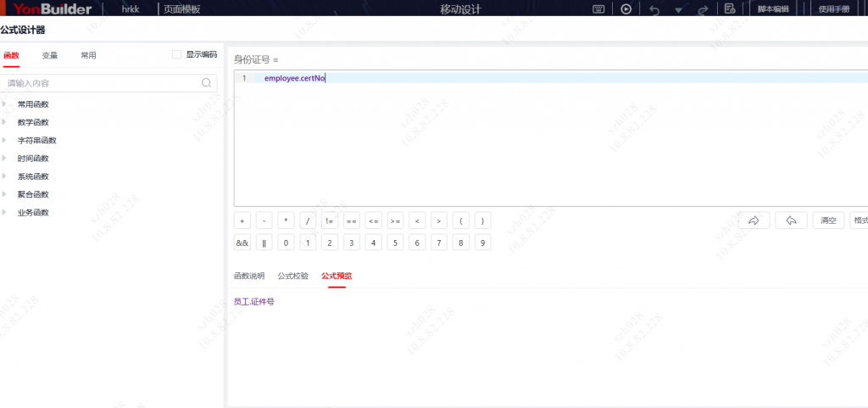Switch to the 变量 tab
Viewport: 868px width, 408px height.
50,55
